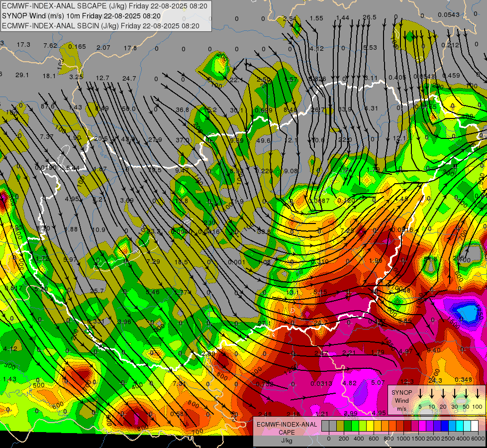Click the 9.40 value on the map
The height and width of the screenshot is (448, 487).
pos(434,350)
